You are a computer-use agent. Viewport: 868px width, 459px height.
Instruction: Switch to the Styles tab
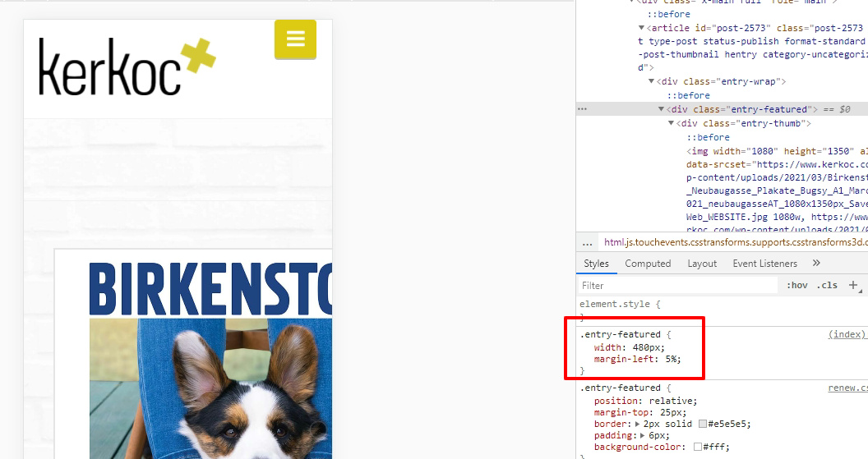(x=596, y=264)
